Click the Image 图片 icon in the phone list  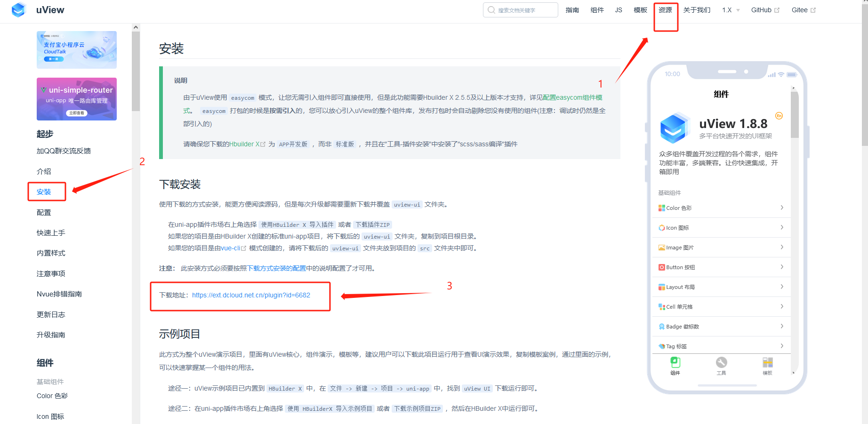662,248
